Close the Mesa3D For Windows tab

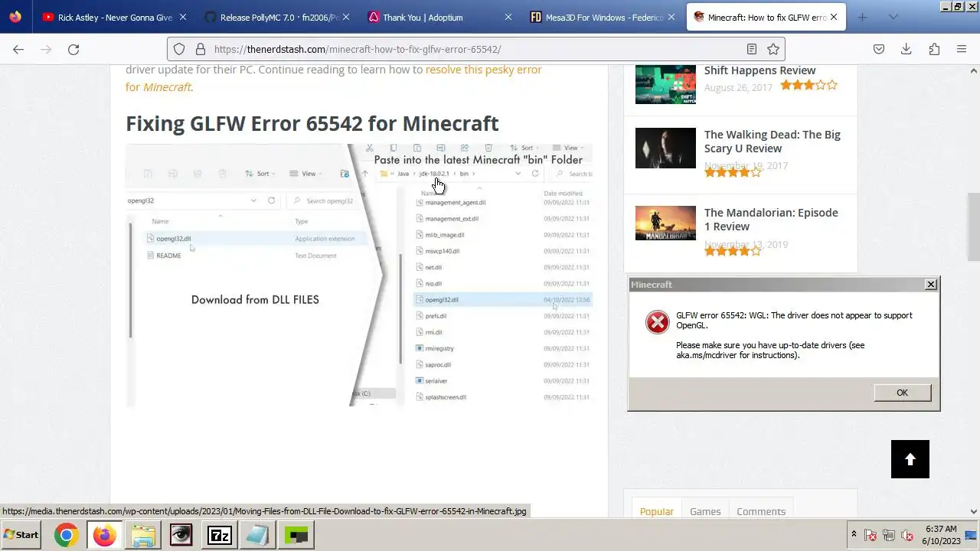(x=671, y=17)
